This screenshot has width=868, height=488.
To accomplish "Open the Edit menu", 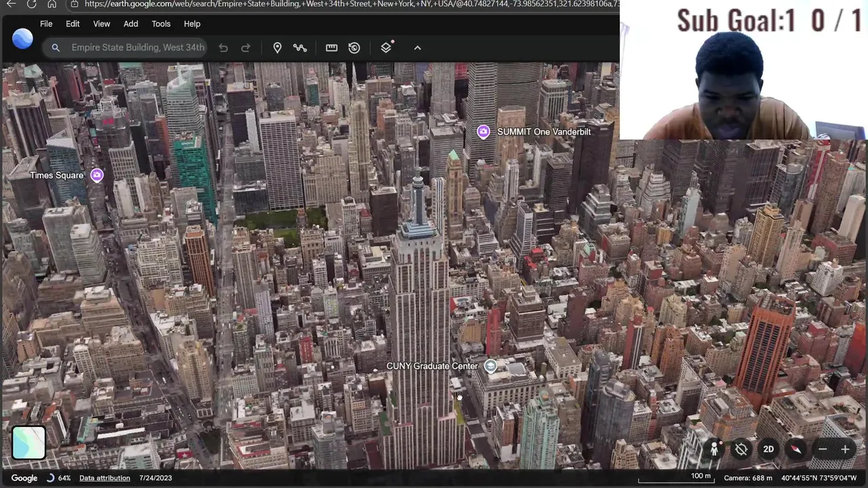I will click(x=73, y=24).
